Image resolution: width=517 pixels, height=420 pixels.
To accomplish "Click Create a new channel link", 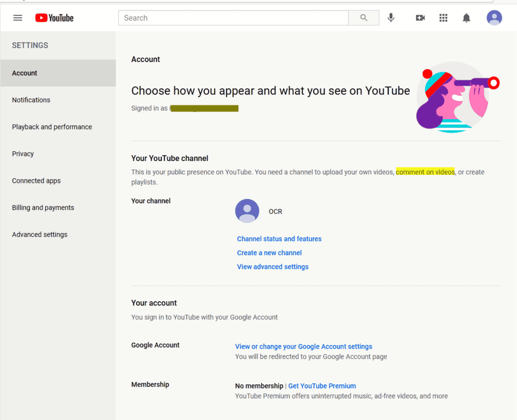I will 269,253.
